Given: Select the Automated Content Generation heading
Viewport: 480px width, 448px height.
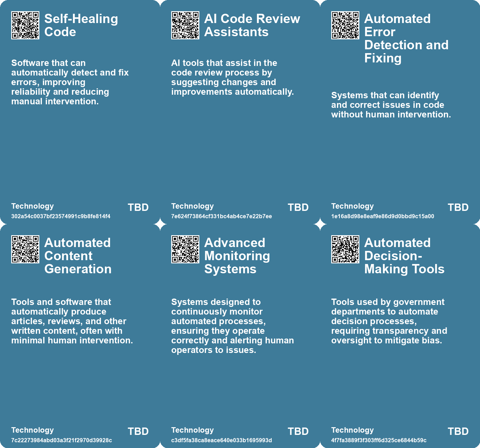Looking at the screenshot, I should pos(78,256).
